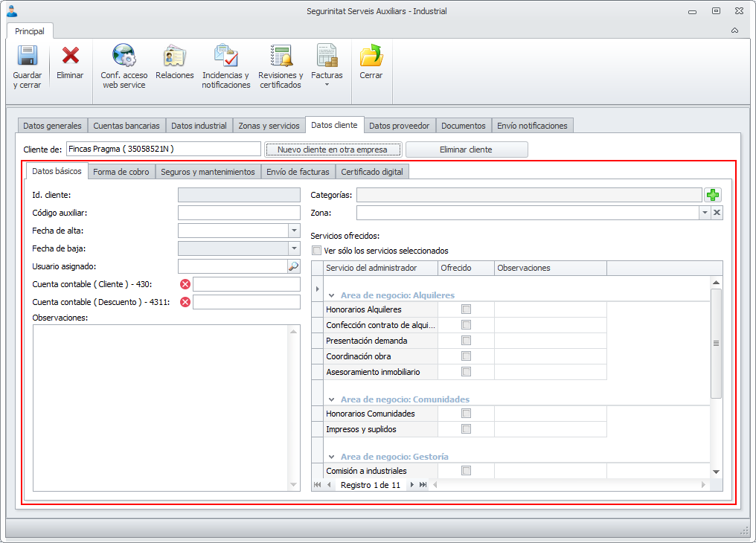This screenshot has width=756, height=543.
Task: Click the red Eliminar icon in ribbon
Action: click(70, 57)
